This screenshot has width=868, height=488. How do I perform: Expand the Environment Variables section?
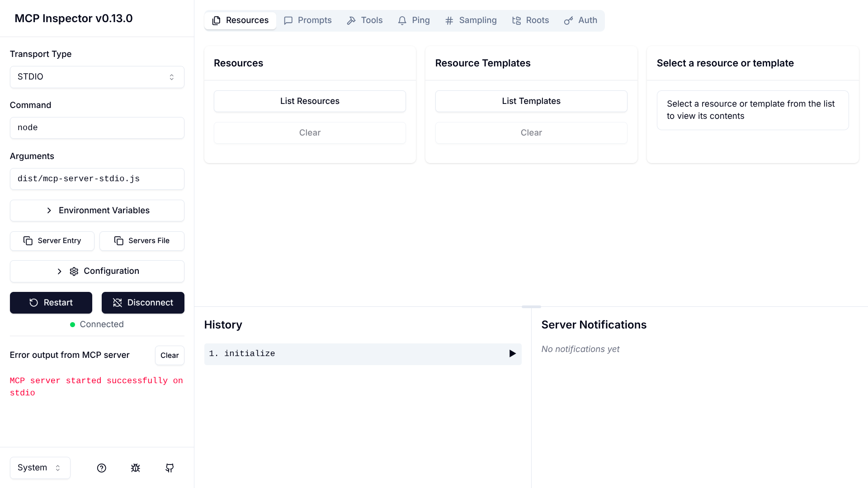97,211
